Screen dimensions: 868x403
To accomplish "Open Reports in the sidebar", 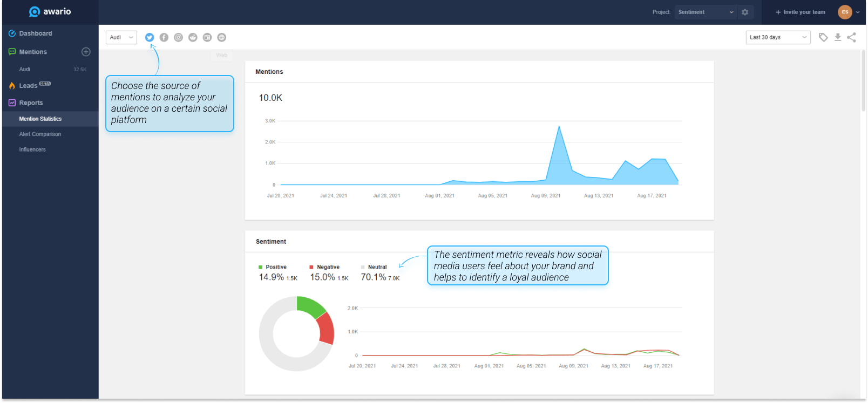I will (31, 103).
